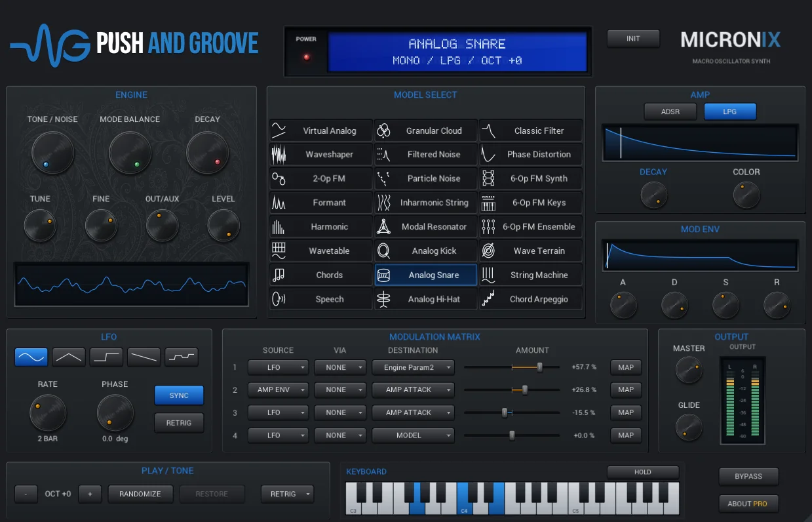Pick the String Machine icon
Screen dimensions: 812x522
[488, 275]
